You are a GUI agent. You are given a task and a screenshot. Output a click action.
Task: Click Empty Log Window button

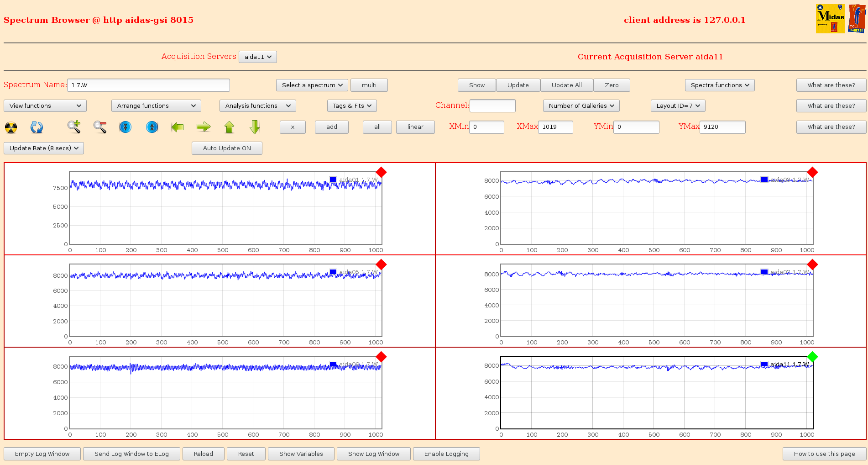click(42, 454)
